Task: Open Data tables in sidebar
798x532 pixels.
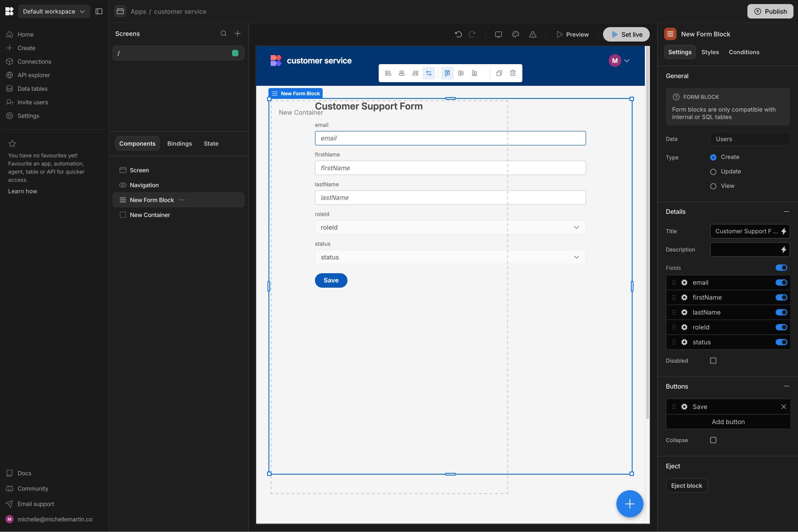Action: coord(33,89)
